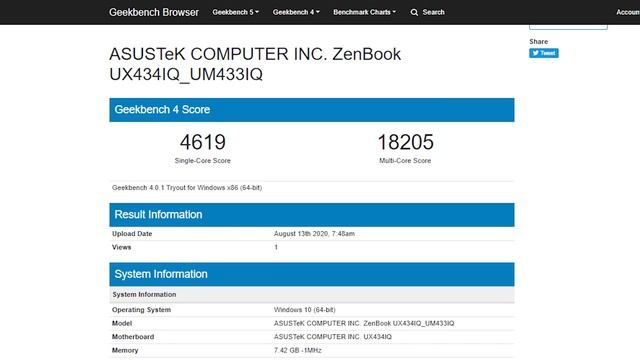Screen dimensions: 640x360
Task: Open the Account menu
Action: (x=628, y=12)
